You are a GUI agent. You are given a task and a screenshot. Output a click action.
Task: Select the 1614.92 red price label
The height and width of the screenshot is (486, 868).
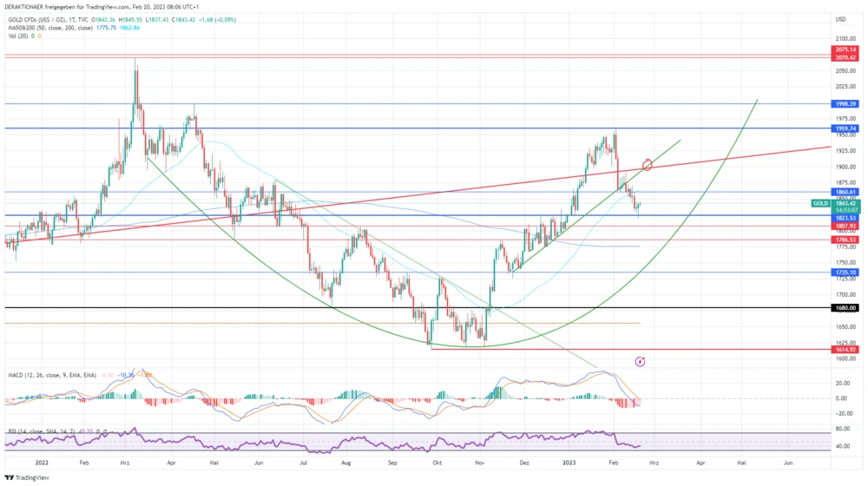(x=845, y=349)
